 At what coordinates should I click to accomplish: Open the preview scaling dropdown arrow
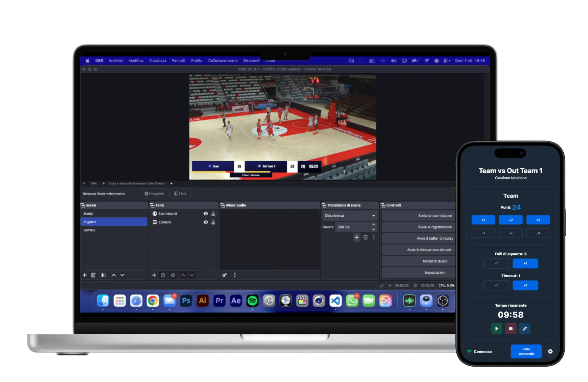tap(171, 183)
